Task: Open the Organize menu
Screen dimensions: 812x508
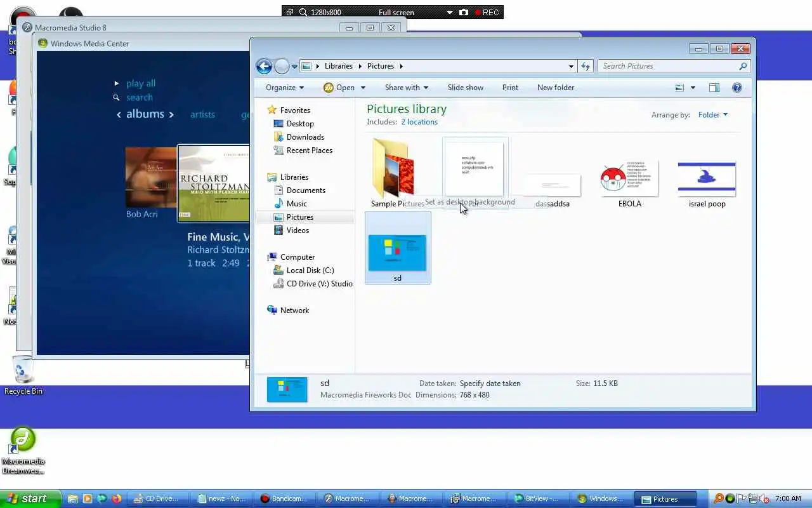Action: point(285,88)
